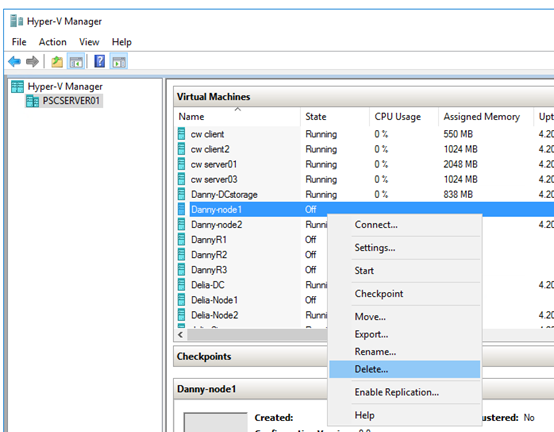
Task: Select the cw client virtual machine row
Action: point(364,134)
